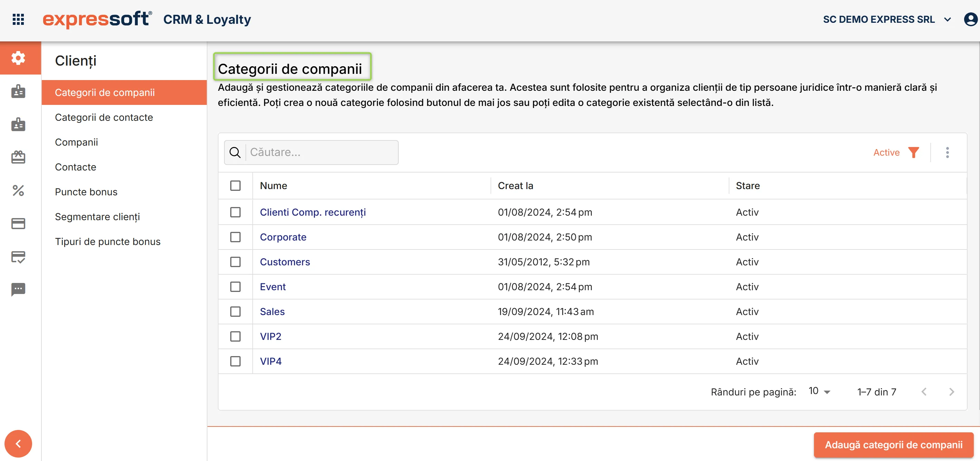This screenshot has height=461, width=980.
Task: Check the Sales row checkbox
Action: pos(235,312)
